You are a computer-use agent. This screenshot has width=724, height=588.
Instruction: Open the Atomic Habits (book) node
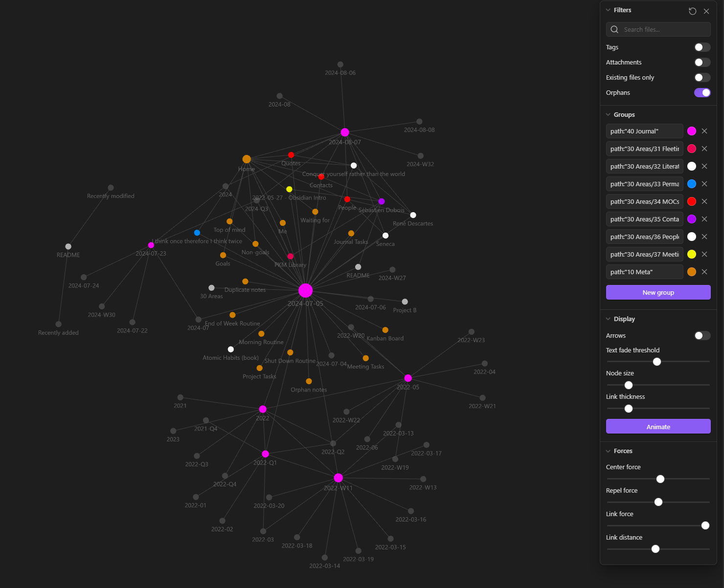tap(231, 349)
